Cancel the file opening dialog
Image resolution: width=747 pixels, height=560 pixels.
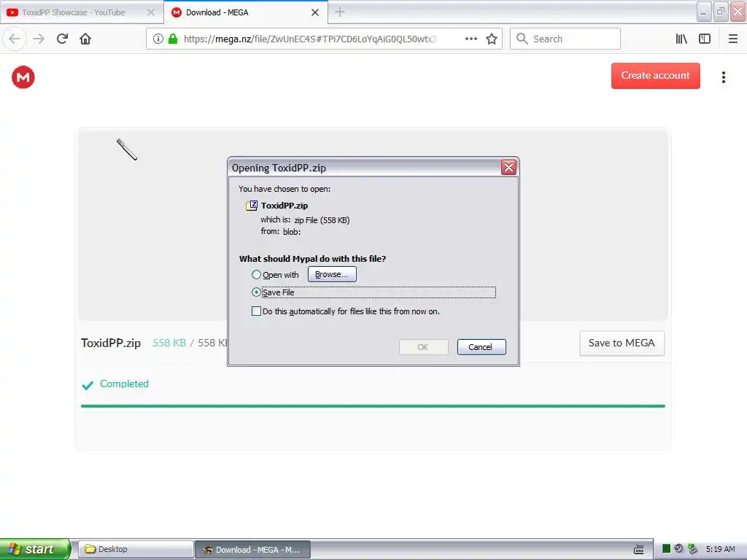[481, 346]
